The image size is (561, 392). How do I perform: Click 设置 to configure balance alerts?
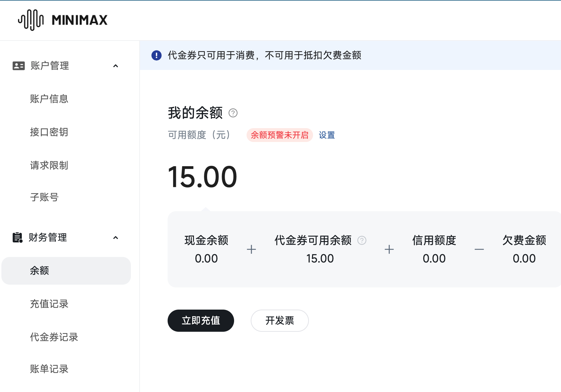click(326, 135)
